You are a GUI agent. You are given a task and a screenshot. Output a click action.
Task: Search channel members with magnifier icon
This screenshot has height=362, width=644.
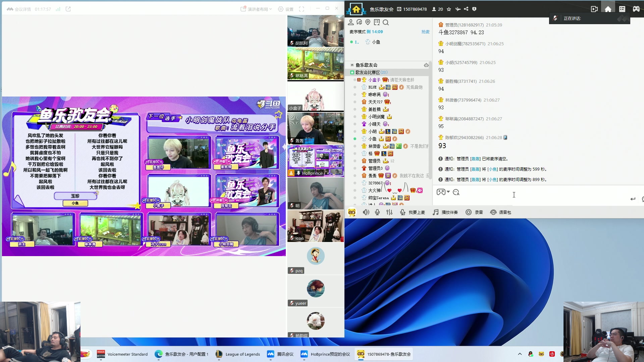[x=386, y=22]
